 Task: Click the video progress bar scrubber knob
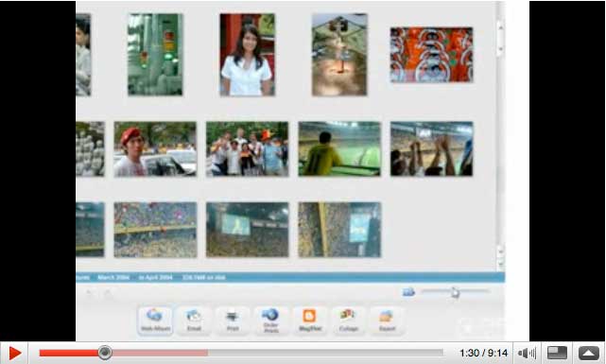point(104,353)
